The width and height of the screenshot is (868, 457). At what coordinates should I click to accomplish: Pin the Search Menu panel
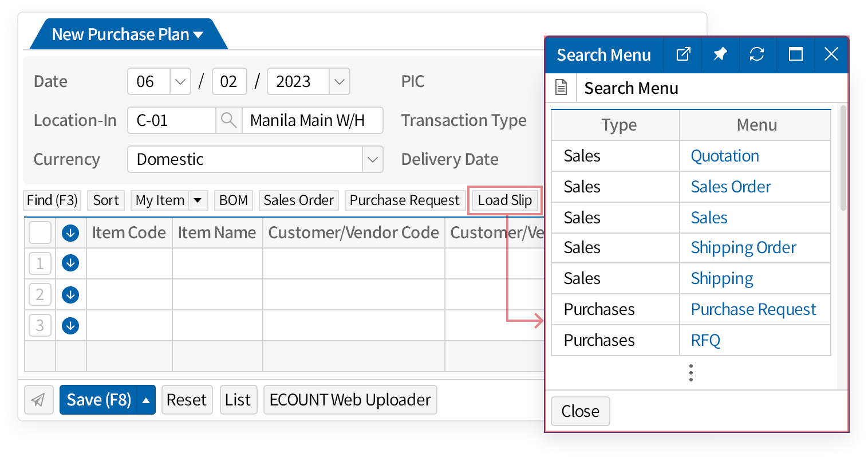(x=720, y=54)
